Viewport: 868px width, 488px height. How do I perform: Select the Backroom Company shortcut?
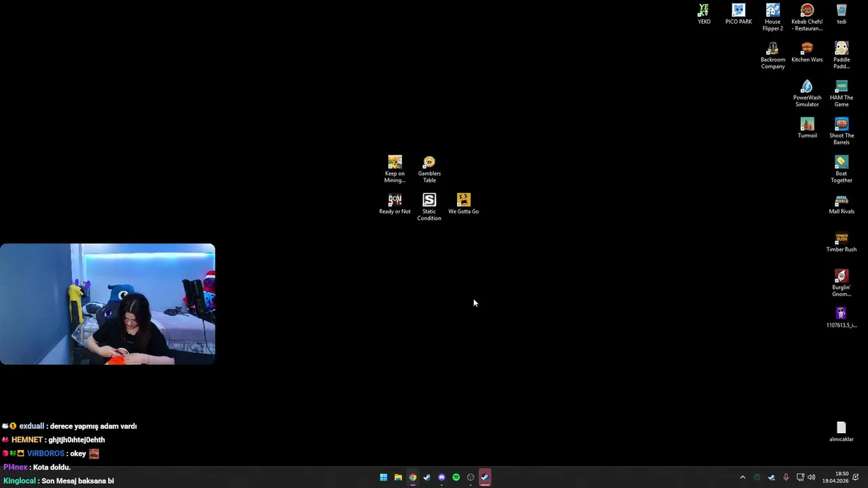point(772,56)
